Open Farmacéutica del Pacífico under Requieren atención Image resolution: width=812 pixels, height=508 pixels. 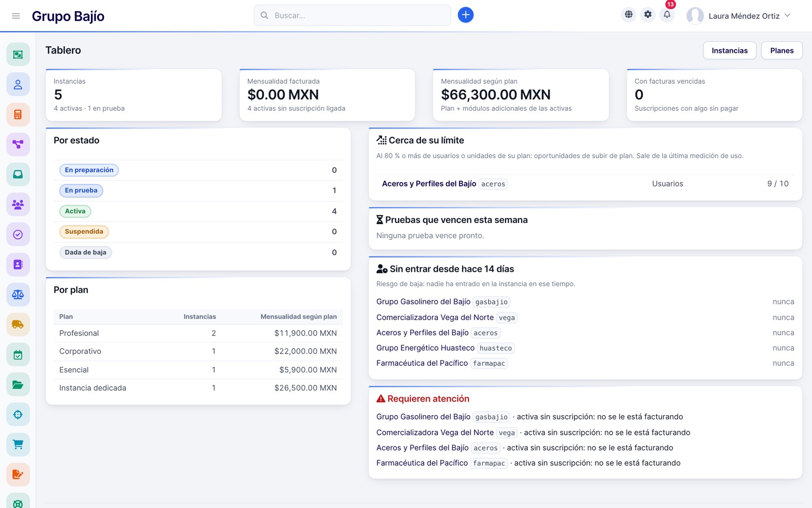(422, 463)
